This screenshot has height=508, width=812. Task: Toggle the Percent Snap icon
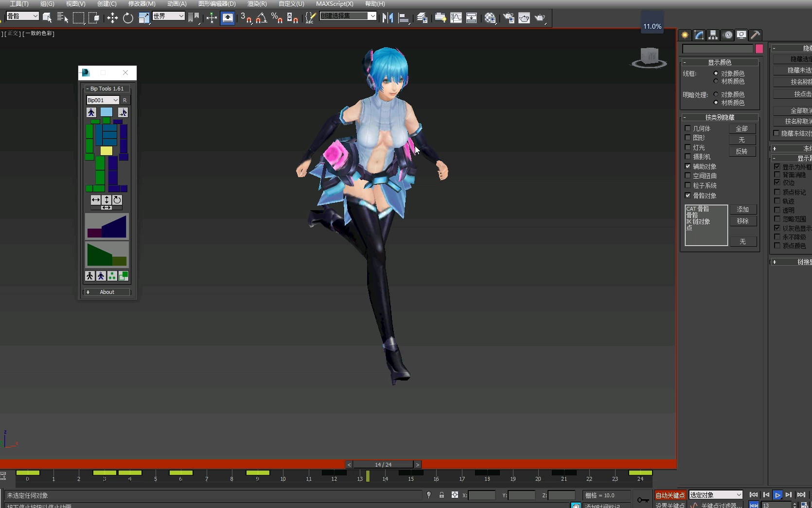click(x=277, y=18)
